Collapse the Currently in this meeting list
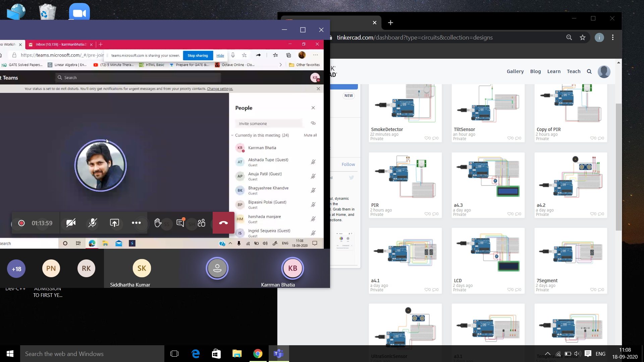 [x=232, y=135]
